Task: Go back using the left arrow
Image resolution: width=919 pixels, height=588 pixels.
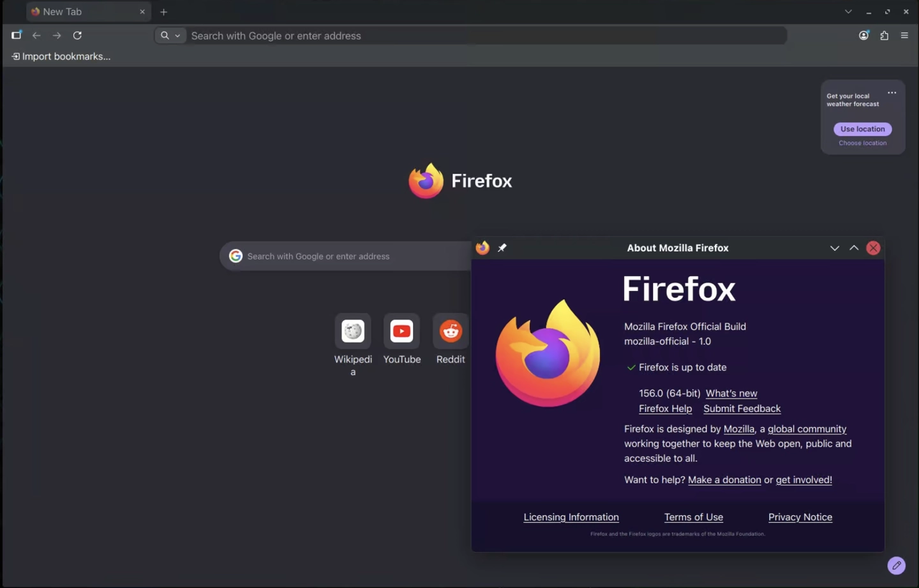Action: [36, 36]
